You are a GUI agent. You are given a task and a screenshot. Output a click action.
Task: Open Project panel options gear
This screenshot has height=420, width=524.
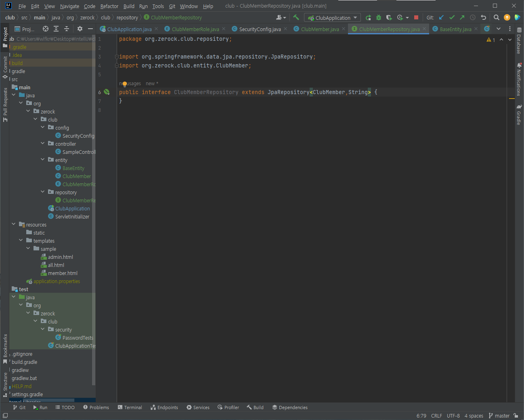[80, 29]
